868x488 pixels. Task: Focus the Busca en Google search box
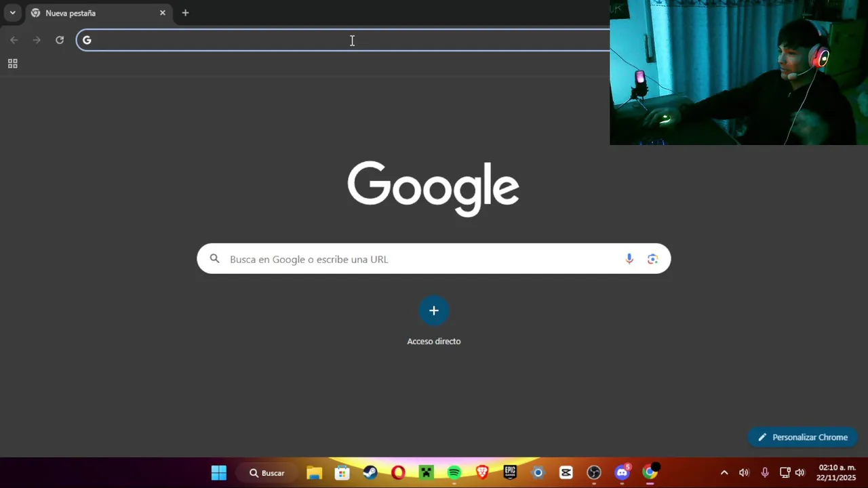tap(434, 259)
